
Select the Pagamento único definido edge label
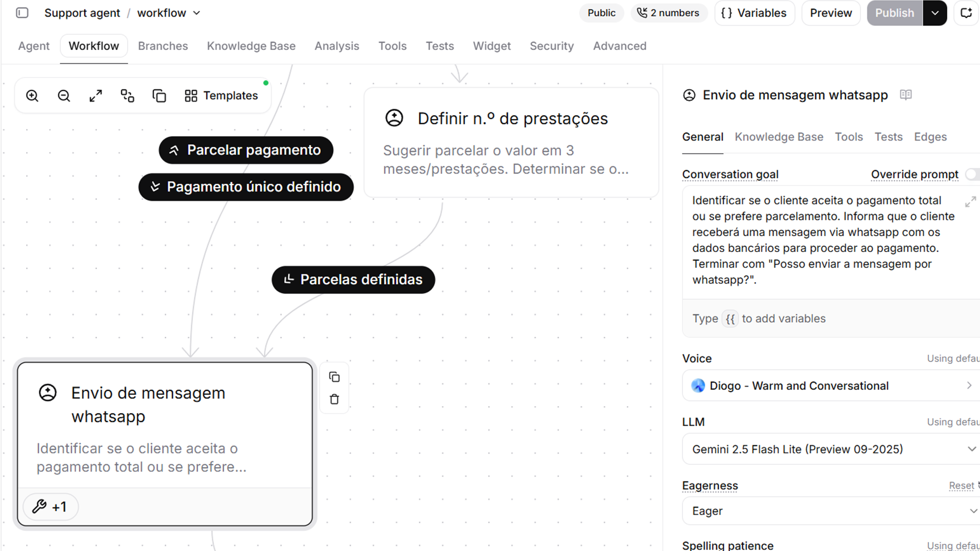[246, 187]
